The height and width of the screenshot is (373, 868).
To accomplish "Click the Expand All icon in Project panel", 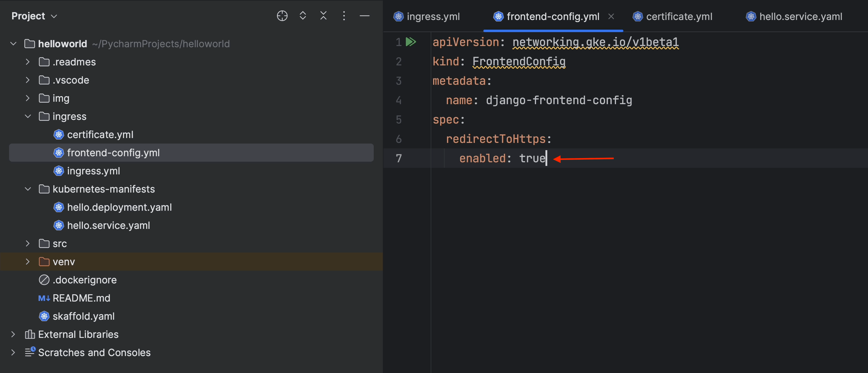I will point(303,16).
